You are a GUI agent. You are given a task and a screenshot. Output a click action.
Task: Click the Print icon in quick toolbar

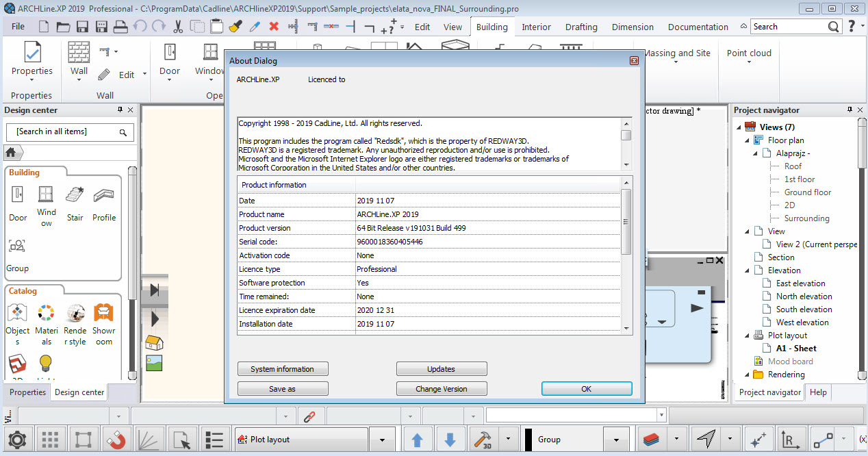click(120, 27)
